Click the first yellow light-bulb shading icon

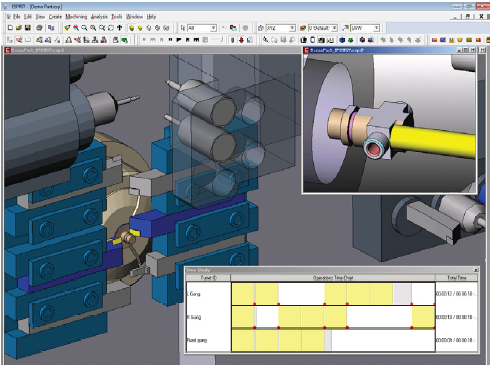tap(131, 28)
